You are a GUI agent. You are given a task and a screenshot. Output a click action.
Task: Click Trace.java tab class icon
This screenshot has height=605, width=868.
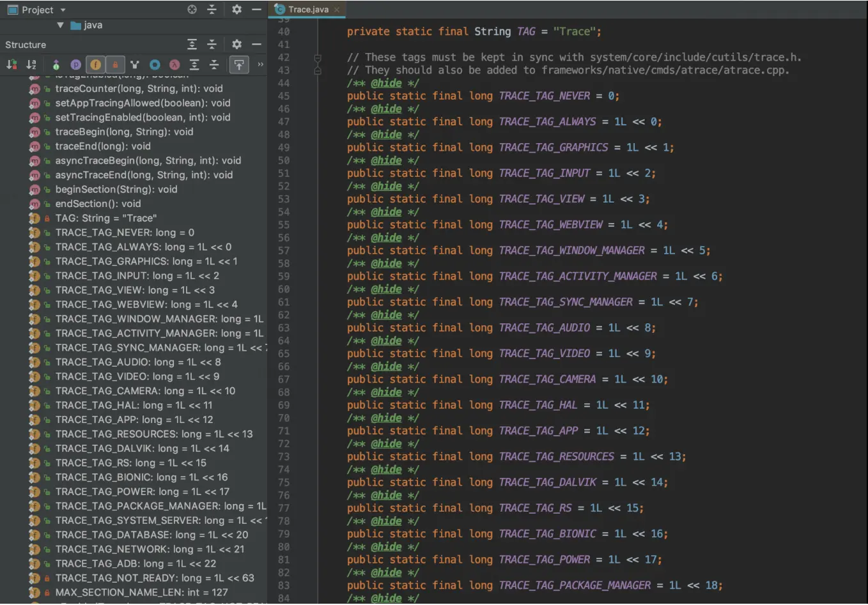pyautogui.click(x=279, y=9)
